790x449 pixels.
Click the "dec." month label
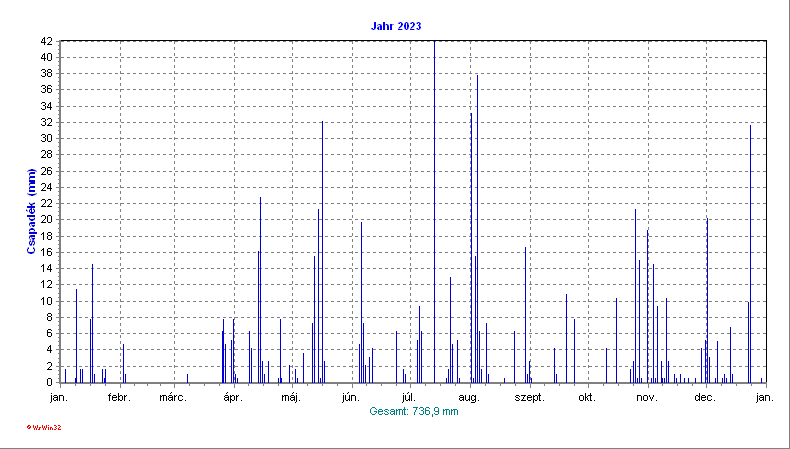pos(705,398)
